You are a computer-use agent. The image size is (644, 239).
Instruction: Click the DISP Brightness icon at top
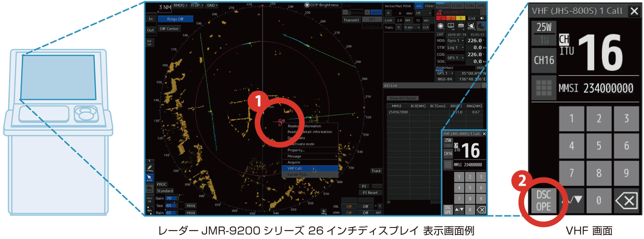coord(307,5)
